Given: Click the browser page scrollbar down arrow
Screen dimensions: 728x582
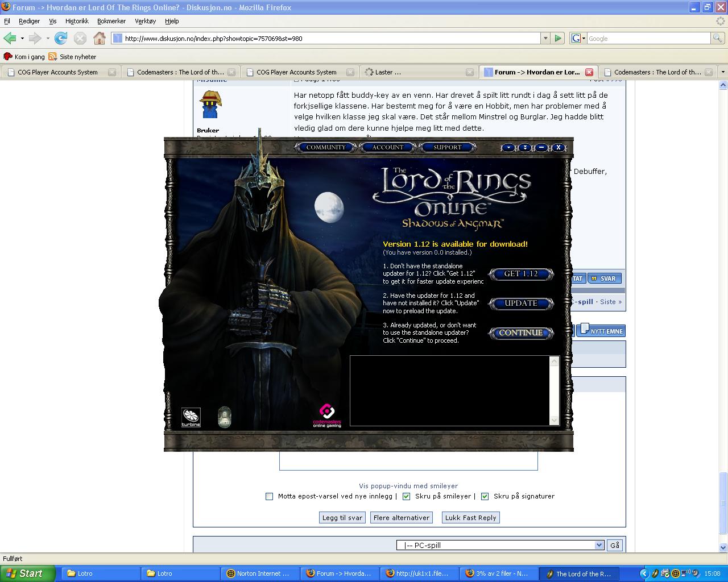Looking at the screenshot, I should pyautogui.click(x=723, y=548).
